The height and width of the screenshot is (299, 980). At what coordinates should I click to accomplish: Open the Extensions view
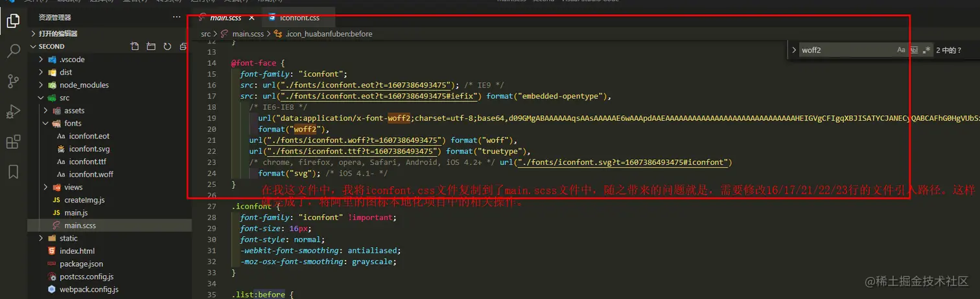pyautogui.click(x=13, y=142)
